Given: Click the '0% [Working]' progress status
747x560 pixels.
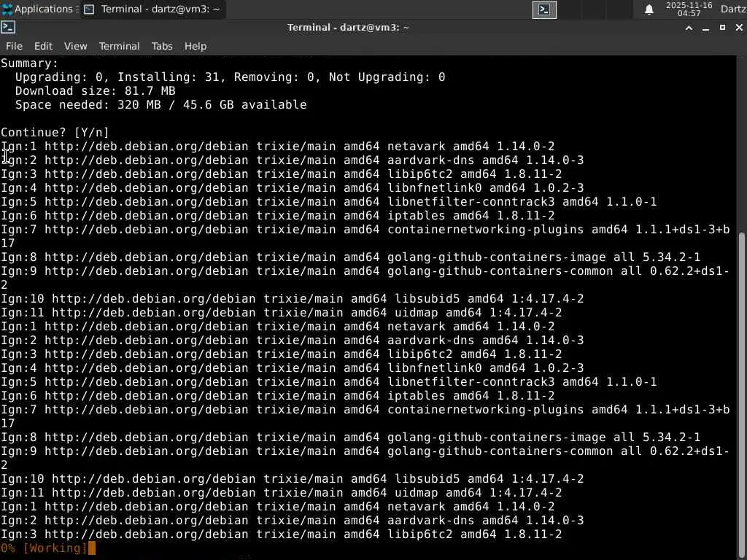Looking at the screenshot, I should pos(44,548).
